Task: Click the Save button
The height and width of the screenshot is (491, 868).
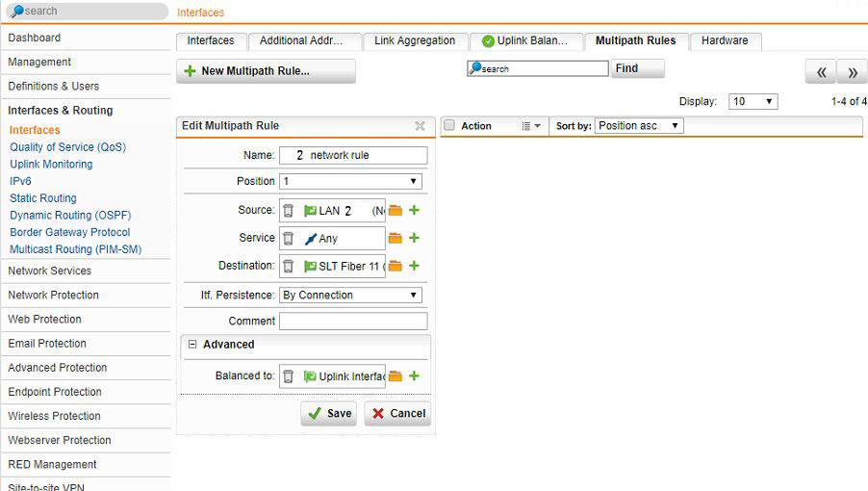Action: [x=328, y=413]
